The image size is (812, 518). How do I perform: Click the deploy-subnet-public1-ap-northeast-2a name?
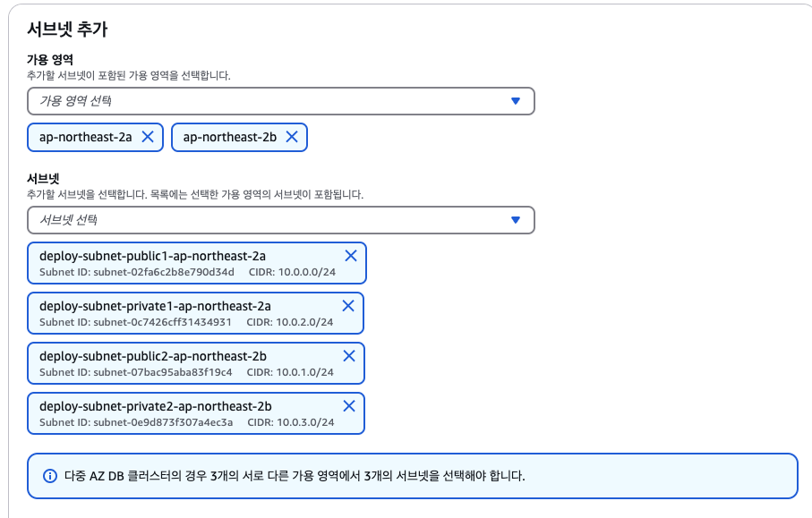pyautogui.click(x=152, y=256)
